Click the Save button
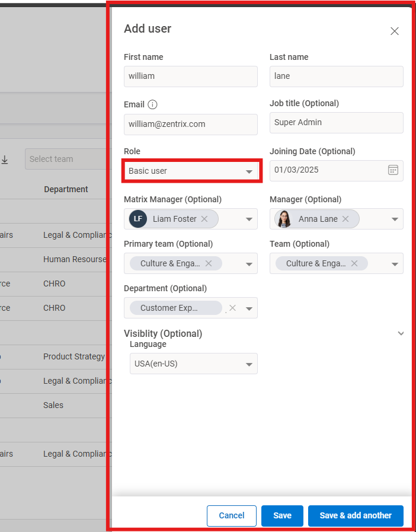Viewport: 416px width, 532px height. coord(282,516)
